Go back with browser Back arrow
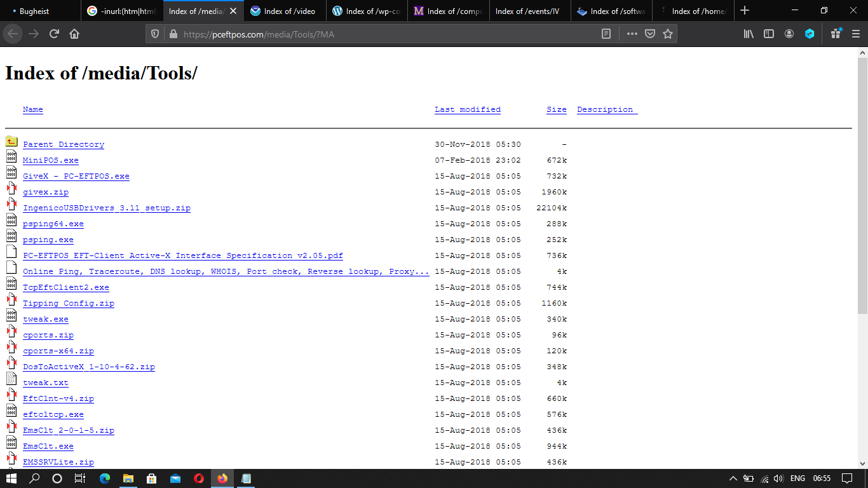 (13, 34)
